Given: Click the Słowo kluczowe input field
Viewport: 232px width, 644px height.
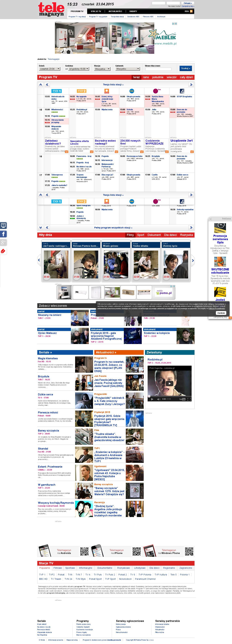Looking at the screenshot, I should [158, 69].
